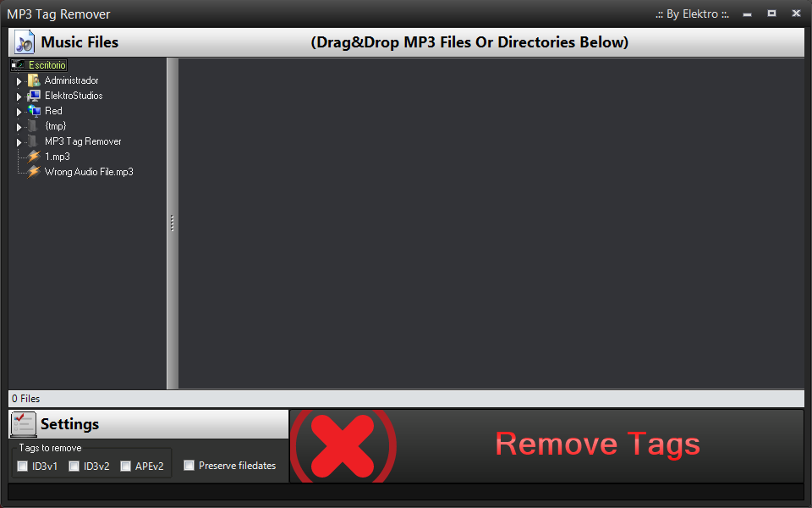812x508 pixels.
Task: Select the ElektroStudios computer icon
Action: tap(34, 96)
